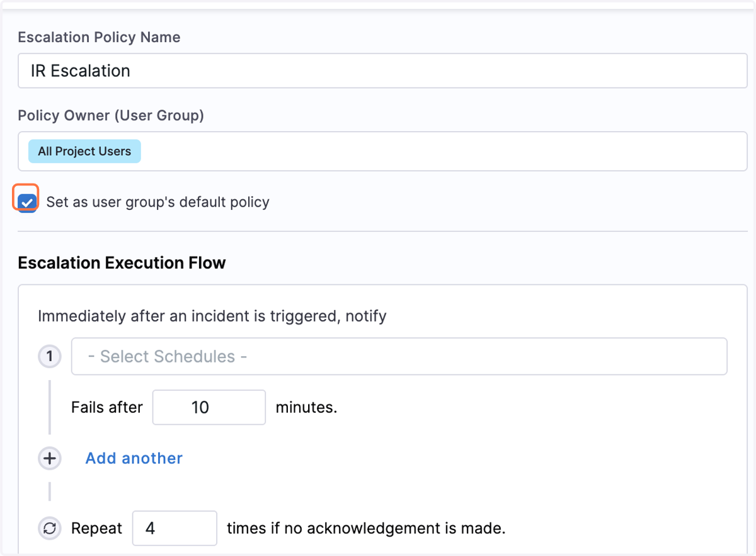Click the Fails after minutes field

(x=209, y=407)
